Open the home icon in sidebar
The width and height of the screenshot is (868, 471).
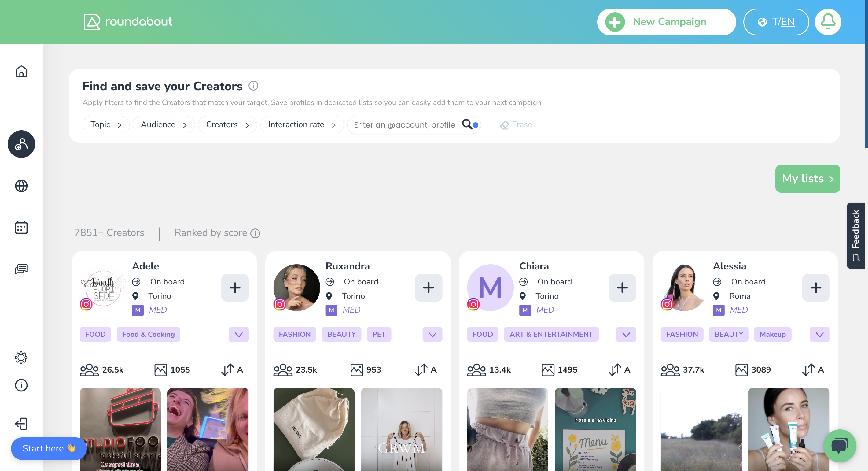click(x=21, y=71)
